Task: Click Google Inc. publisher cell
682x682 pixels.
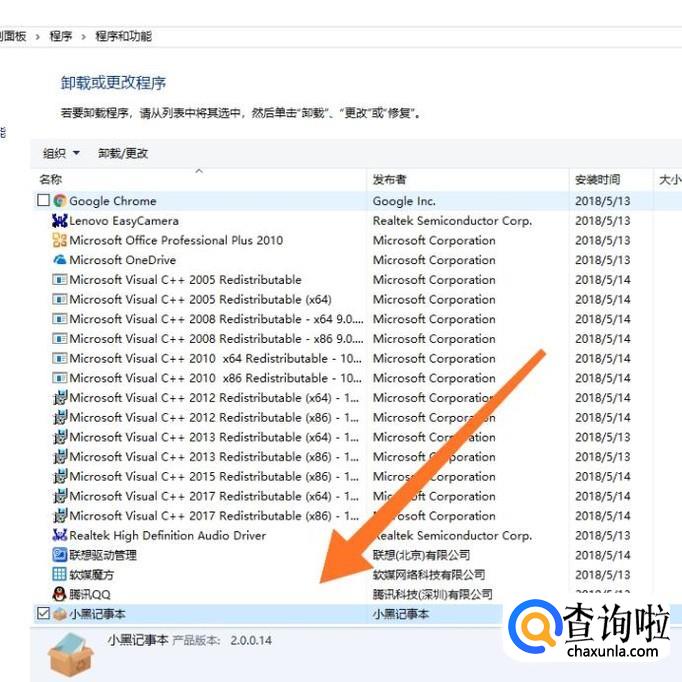Action: click(x=404, y=201)
